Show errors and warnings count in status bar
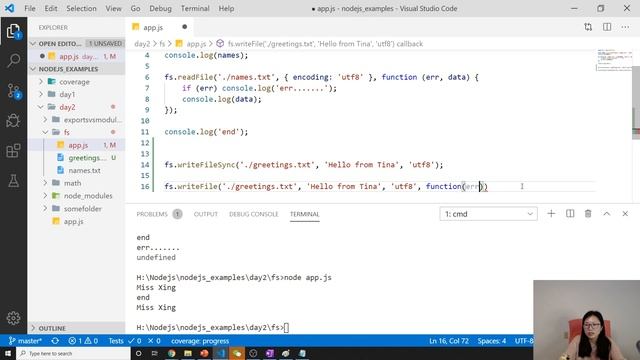This screenshot has height=360, width=640. click(83, 341)
